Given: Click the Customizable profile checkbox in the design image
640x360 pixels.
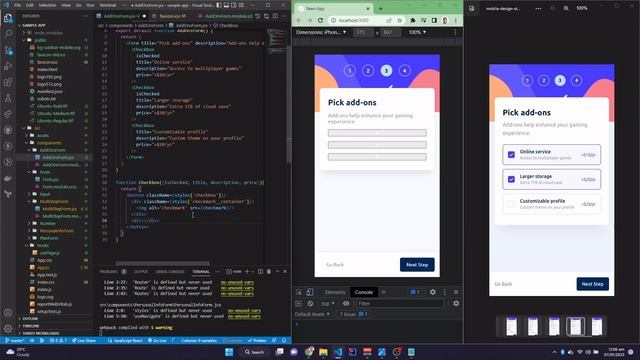Looking at the screenshot, I should pos(511,204).
